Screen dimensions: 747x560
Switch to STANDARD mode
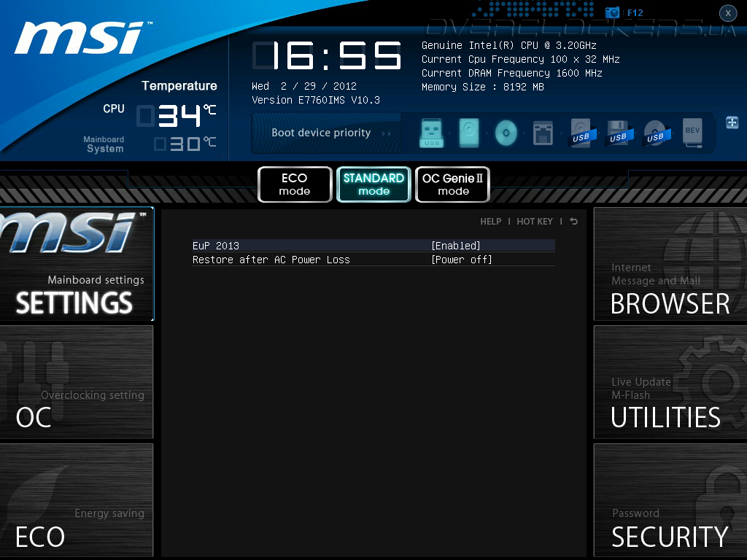pyautogui.click(x=373, y=184)
